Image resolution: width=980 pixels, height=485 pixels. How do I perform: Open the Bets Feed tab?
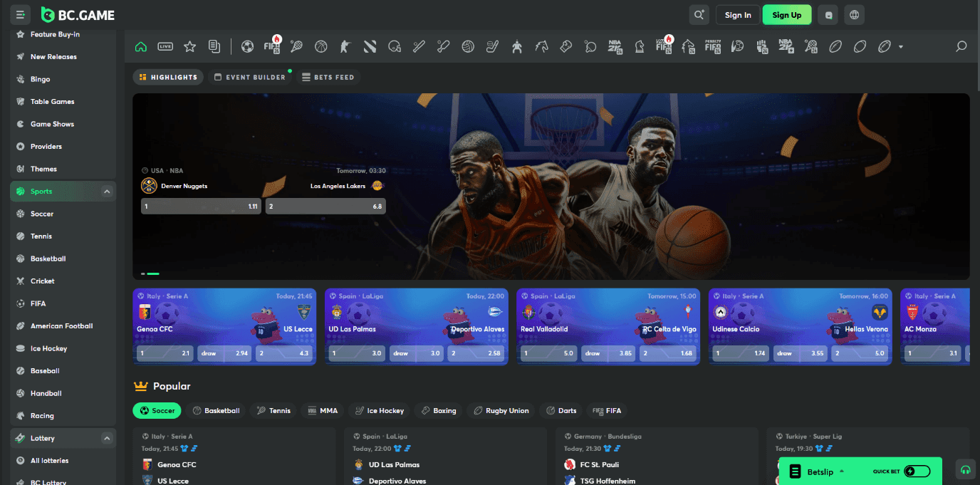point(328,76)
